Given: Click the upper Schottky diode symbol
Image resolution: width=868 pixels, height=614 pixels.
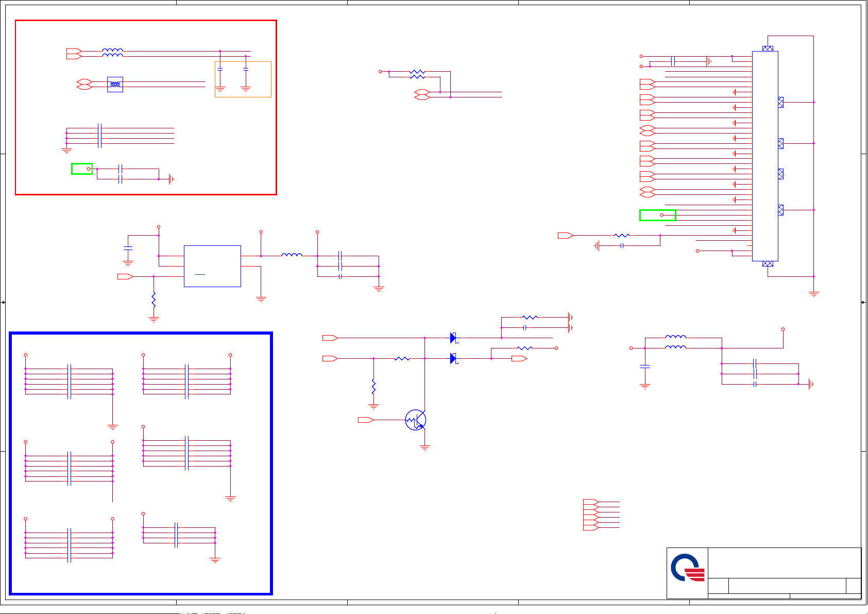Looking at the screenshot, I should [x=453, y=338].
